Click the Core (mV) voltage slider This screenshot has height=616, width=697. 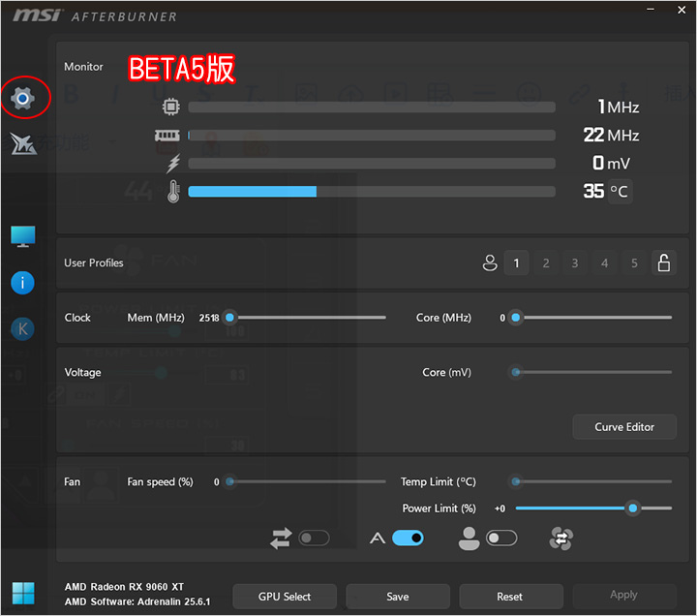pos(591,372)
